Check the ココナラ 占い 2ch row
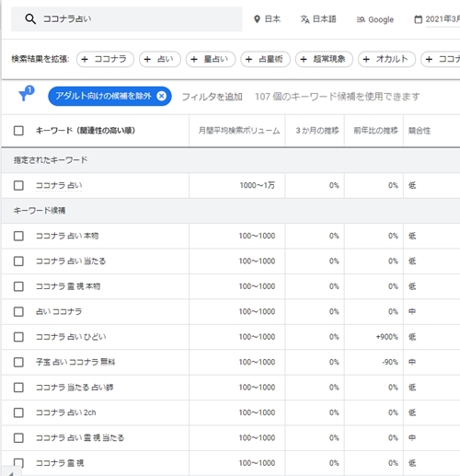This screenshot has height=476, width=460. pos(18,412)
